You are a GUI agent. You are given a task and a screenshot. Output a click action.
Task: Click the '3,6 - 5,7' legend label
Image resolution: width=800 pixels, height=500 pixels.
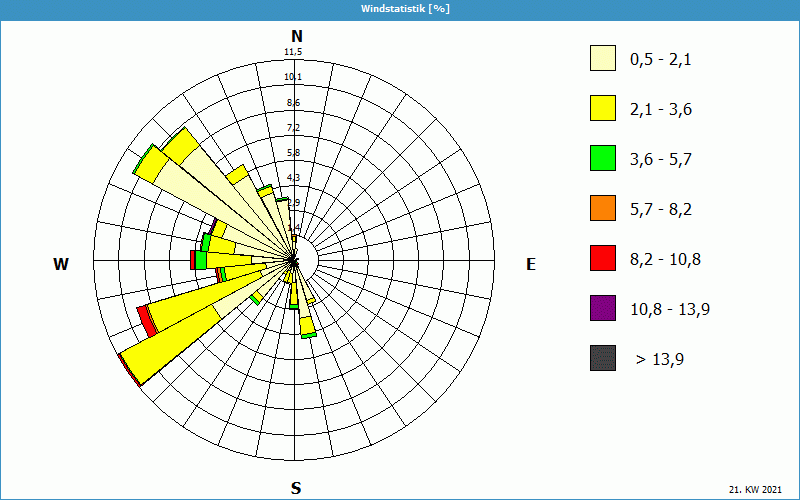coord(661,160)
